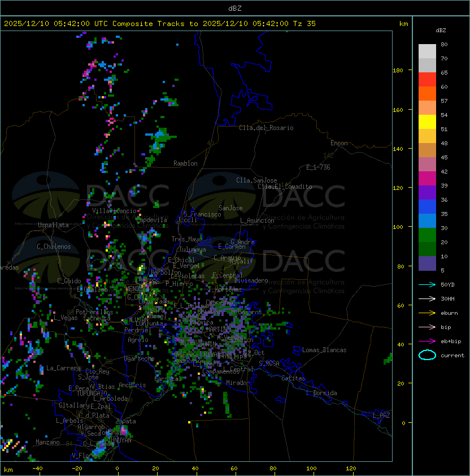Image resolution: width=470 pixels, height=476 pixels.
Task: Click the 'L_Asuncion' map label
Action: point(257,220)
